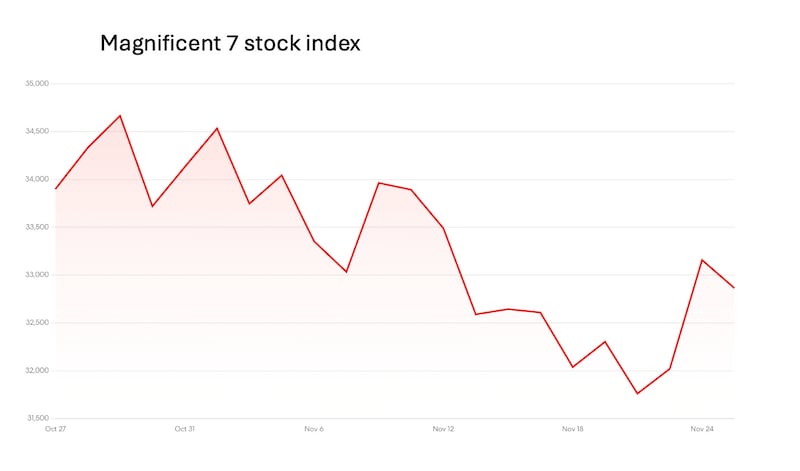Click the highest peak of the red line
This screenshot has height=471, width=800.
click(120, 115)
